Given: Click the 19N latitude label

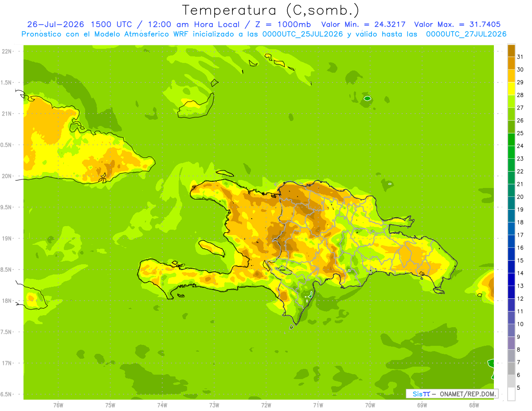Looking at the screenshot, I should (x=7, y=239).
